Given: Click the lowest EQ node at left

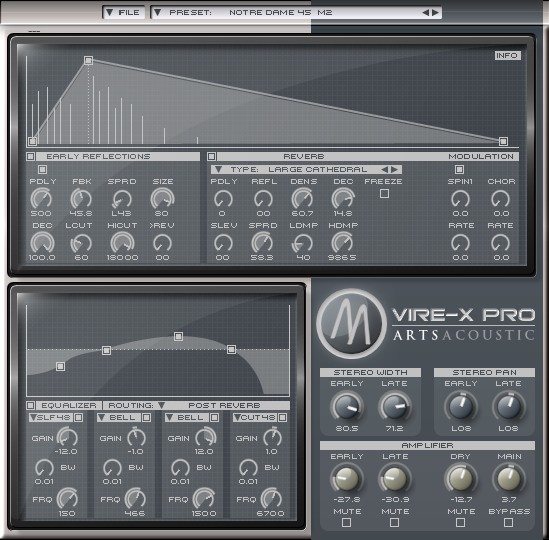Looking at the screenshot, I should click(60, 366).
